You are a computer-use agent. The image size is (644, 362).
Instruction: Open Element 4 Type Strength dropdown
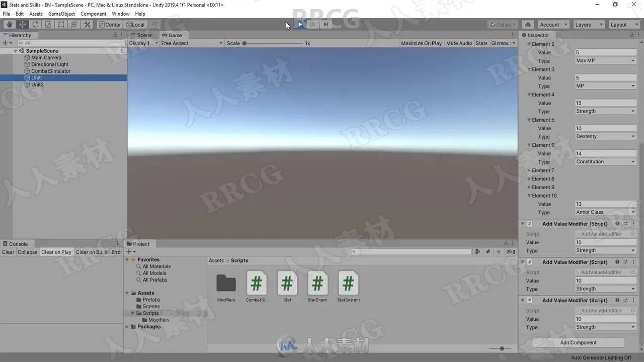point(606,111)
